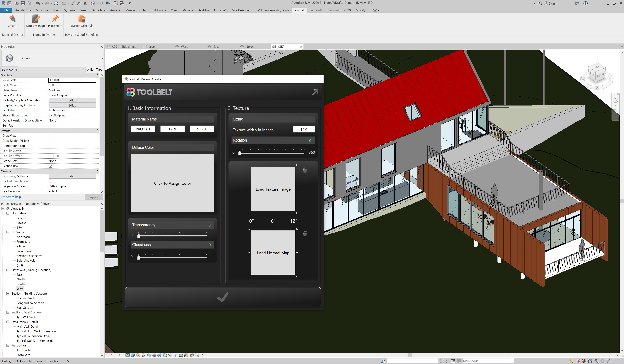The height and width of the screenshot is (364, 624).
Task: Delete loaded texture image with trash icon
Action: click(305, 170)
